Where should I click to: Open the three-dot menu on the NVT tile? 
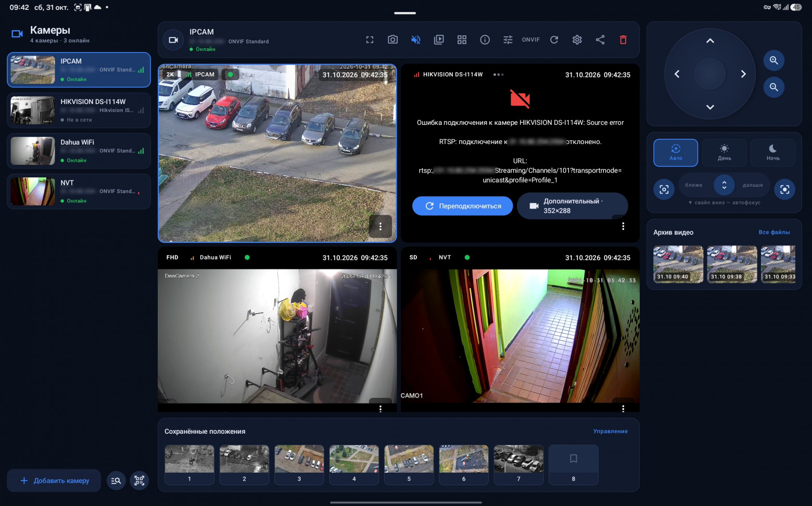click(623, 409)
